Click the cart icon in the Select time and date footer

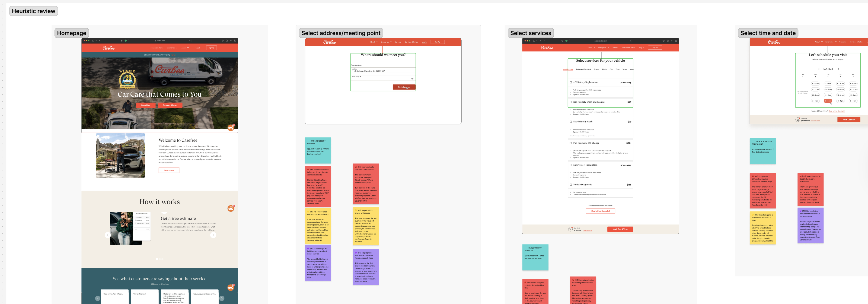[798, 120]
